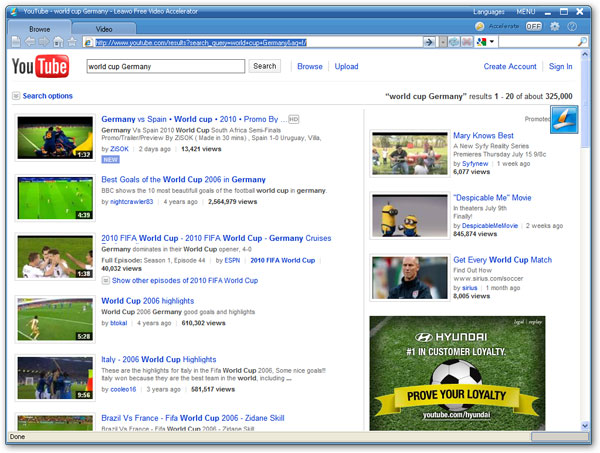Click the magnifier icon in search box
Image resolution: width=600 pixels, height=453 pixels.
point(584,43)
